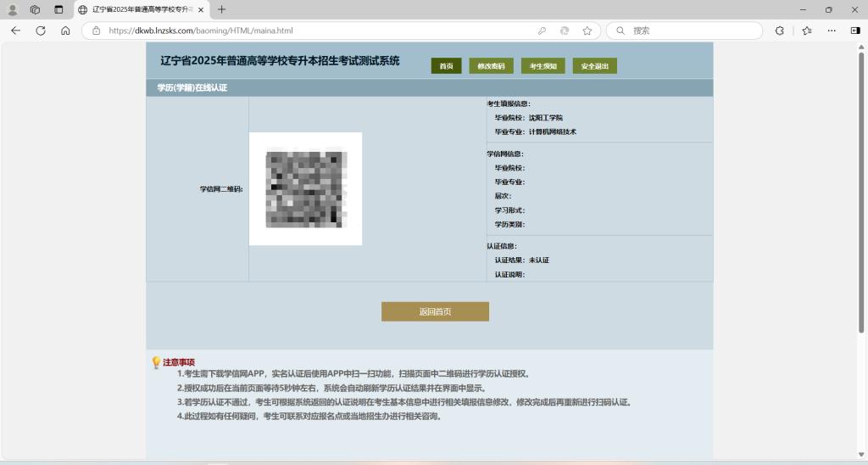Open the 考生须知 page
The width and height of the screenshot is (868, 465).
(x=542, y=66)
